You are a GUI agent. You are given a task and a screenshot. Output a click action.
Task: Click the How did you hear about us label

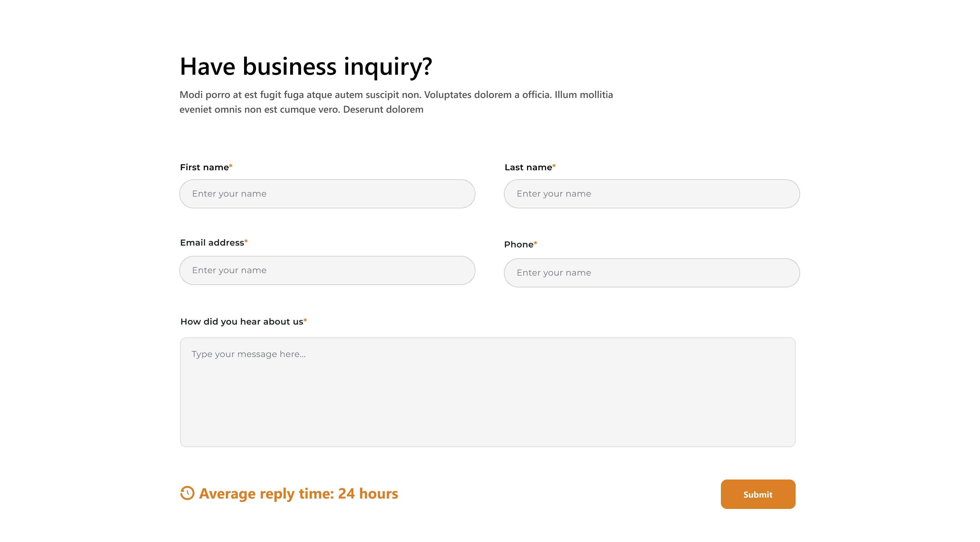pos(242,322)
